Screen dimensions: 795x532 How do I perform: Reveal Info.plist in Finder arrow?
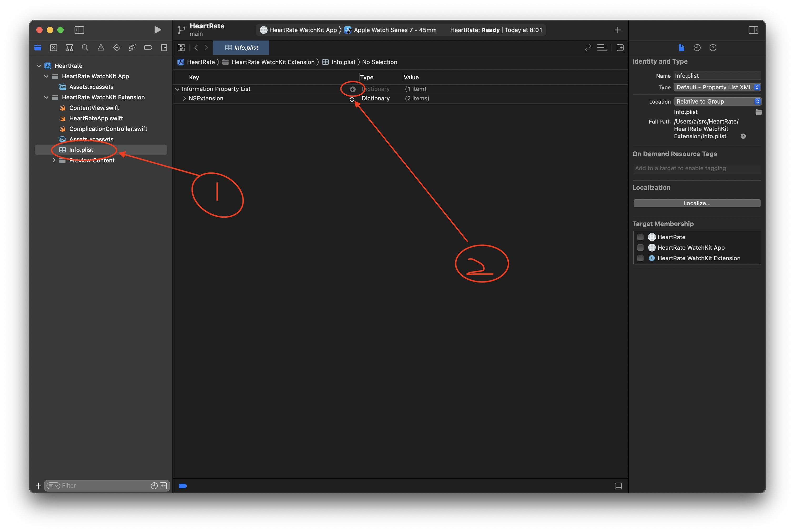point(743,136)
